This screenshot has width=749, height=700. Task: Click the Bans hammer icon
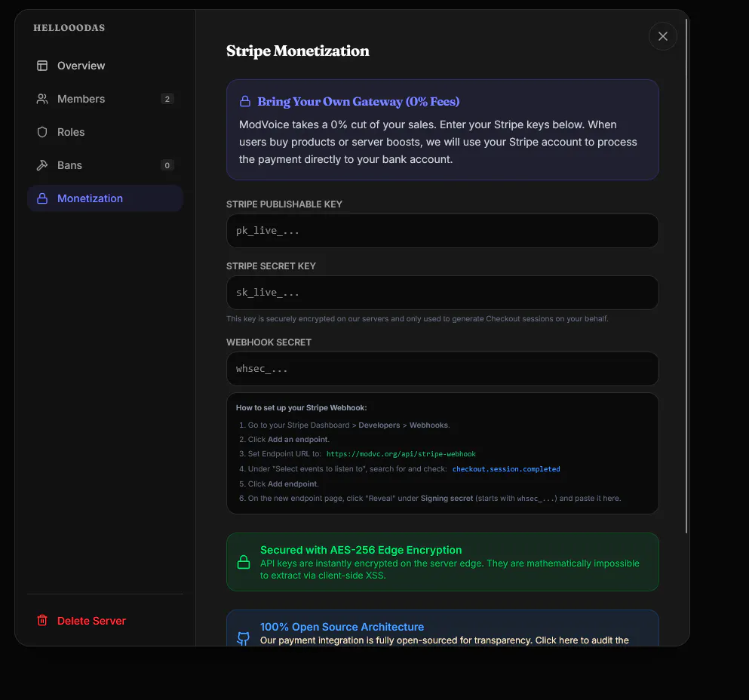[x=42, y=165]
